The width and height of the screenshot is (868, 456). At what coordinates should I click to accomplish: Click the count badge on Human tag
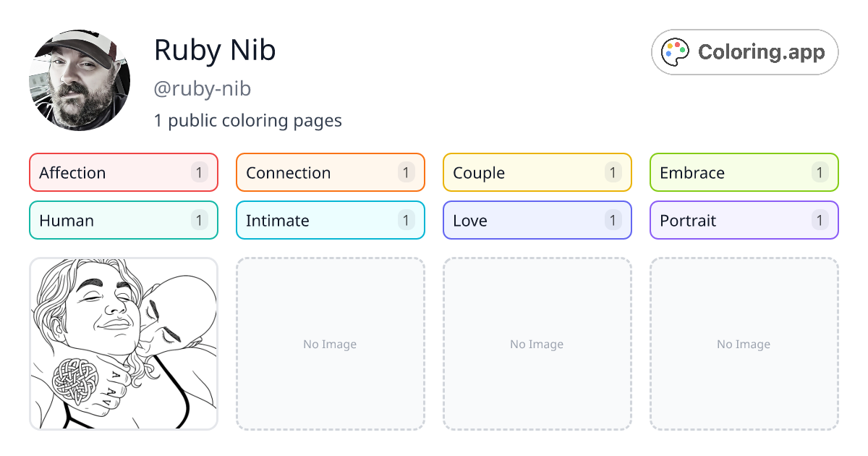199,220
